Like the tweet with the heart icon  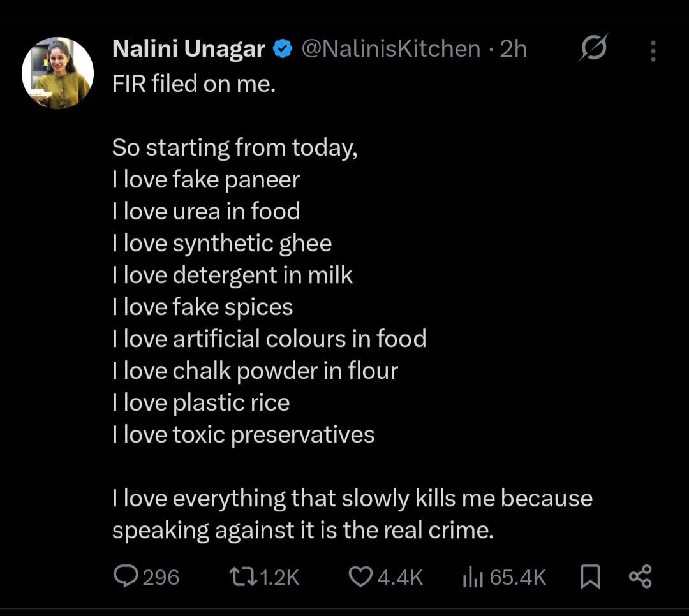point(360,576)
